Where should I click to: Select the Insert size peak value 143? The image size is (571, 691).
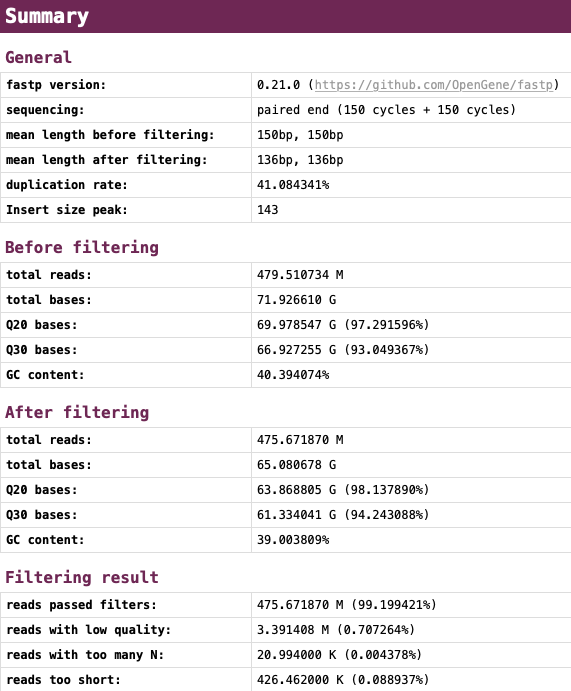point(267,210)
